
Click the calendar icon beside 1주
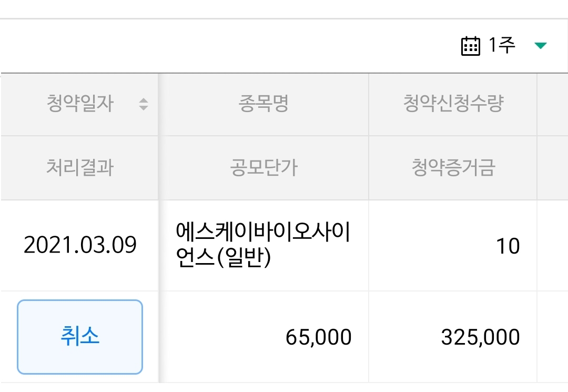(470, 46)
